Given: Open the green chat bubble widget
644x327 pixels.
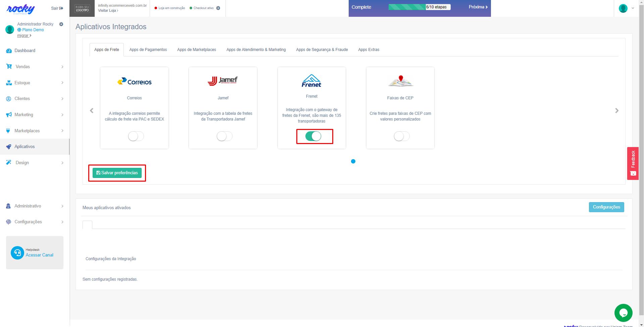Looking at the screenshot, I should click(x=623, y=313).
